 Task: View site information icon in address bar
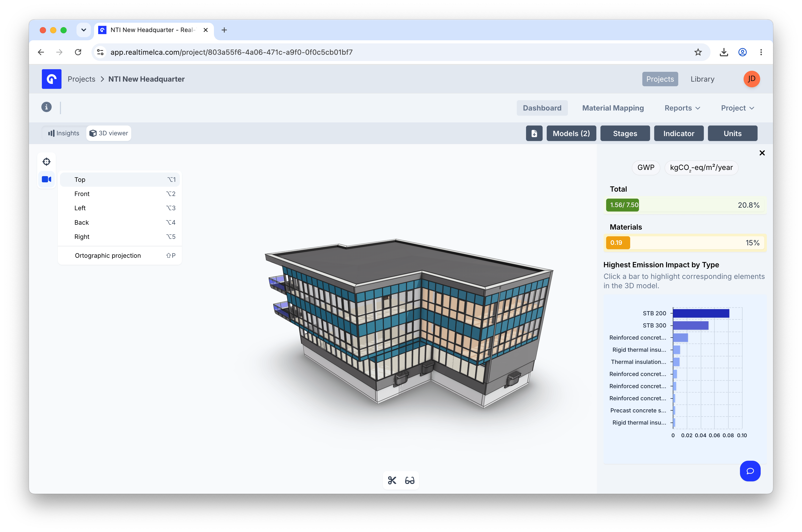coord(100,52)
